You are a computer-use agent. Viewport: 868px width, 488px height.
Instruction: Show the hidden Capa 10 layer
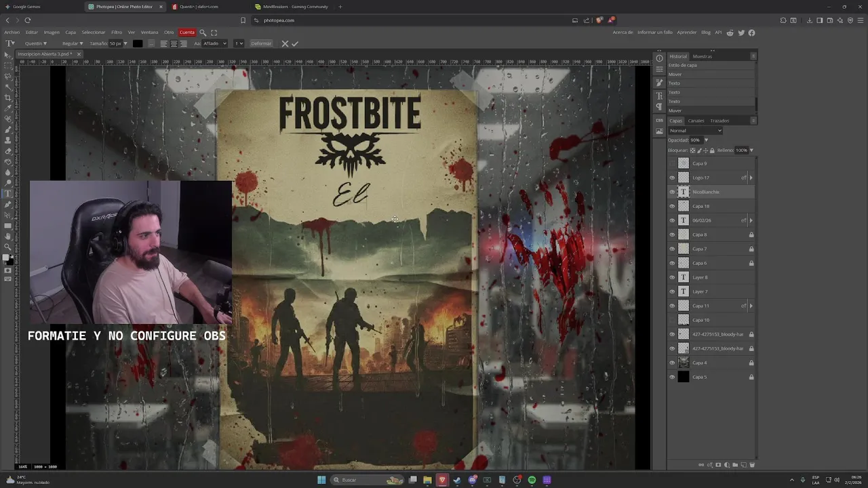click(x=672, y=320)
